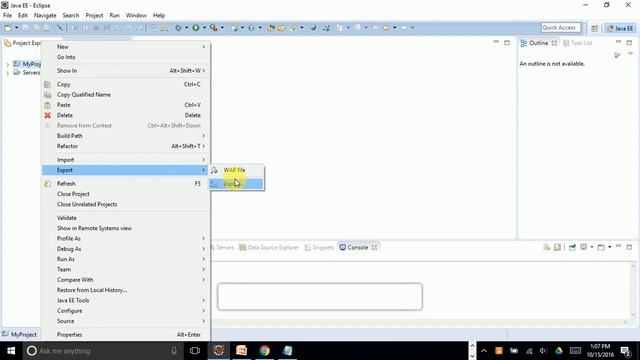Open the New submenu in context menu
The height and width of the screenshot is (360, 640).
pyautogui.click(x=127, y=47)
